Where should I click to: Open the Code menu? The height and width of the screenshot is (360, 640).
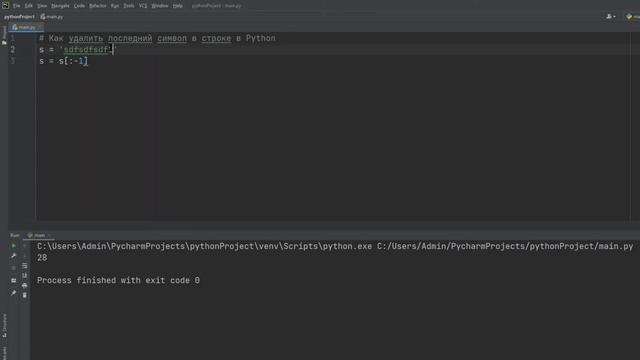click(x=79, y=6)
